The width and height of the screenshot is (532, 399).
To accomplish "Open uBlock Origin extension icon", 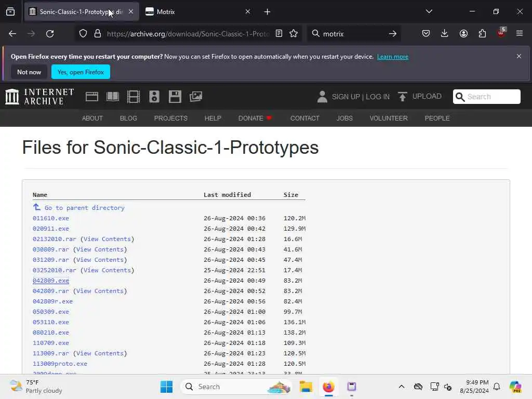I will [x=501, y=33].
